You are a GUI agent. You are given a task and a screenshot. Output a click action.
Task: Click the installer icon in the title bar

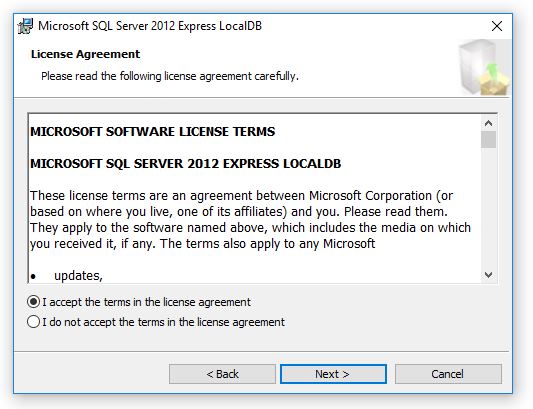coord(25,26)
